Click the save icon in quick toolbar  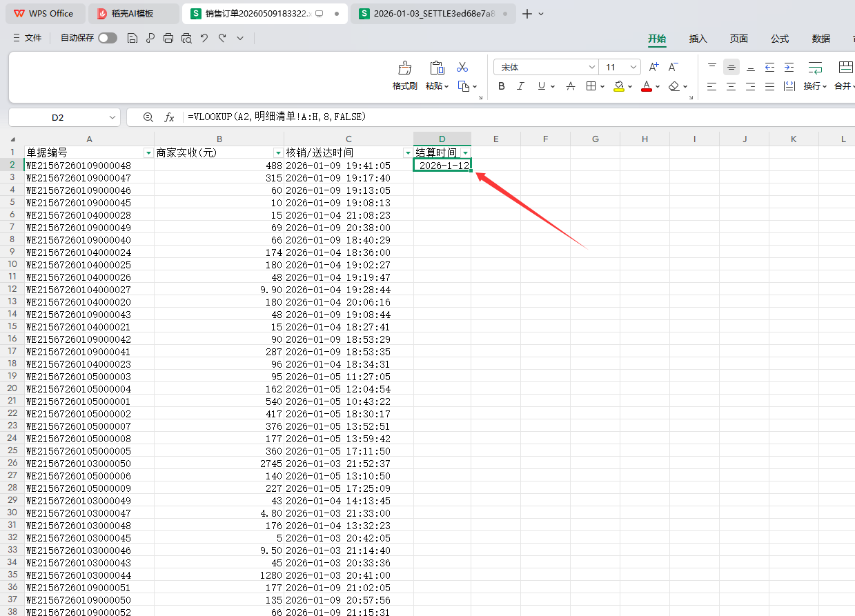132,39
